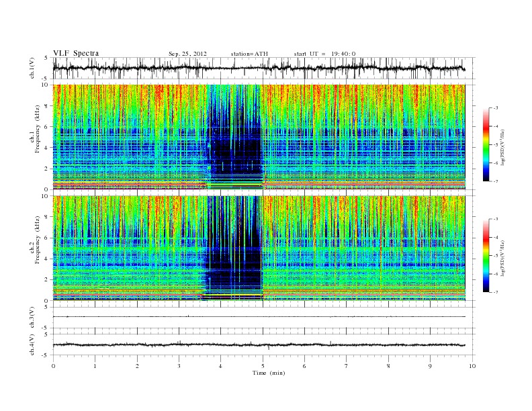The height and width of the screenshot is (411, 532).
Task: Click time axis tick label '8'
Action: pyautogui.click(x=388, y=366)
